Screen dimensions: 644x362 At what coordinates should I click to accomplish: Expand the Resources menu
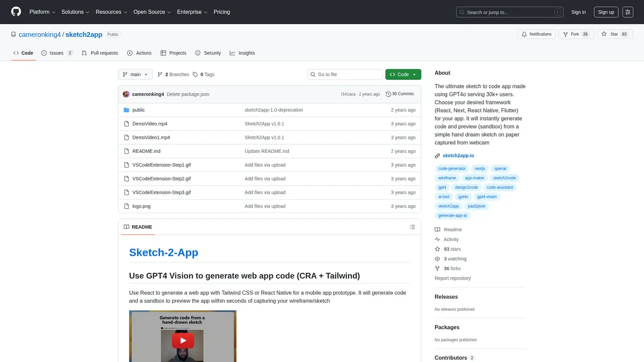point(111,12)
